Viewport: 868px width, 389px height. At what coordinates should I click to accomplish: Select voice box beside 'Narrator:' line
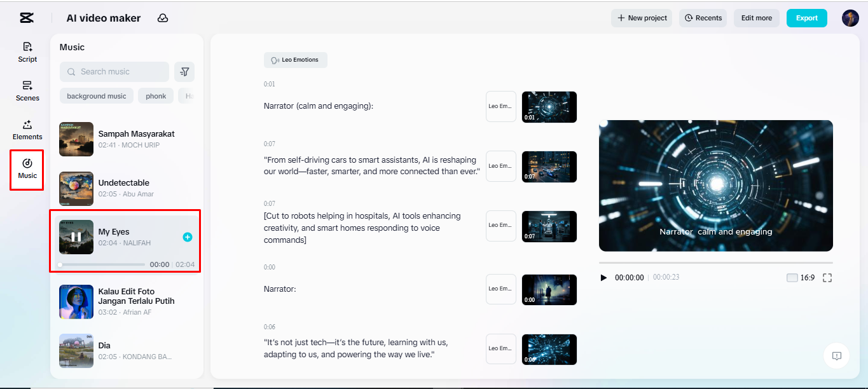pos(501,289)
